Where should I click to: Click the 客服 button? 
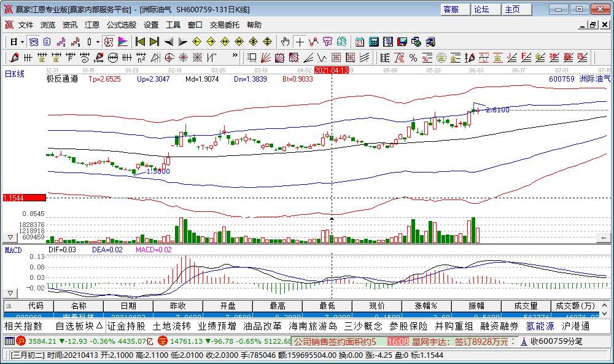coord(454,9)
